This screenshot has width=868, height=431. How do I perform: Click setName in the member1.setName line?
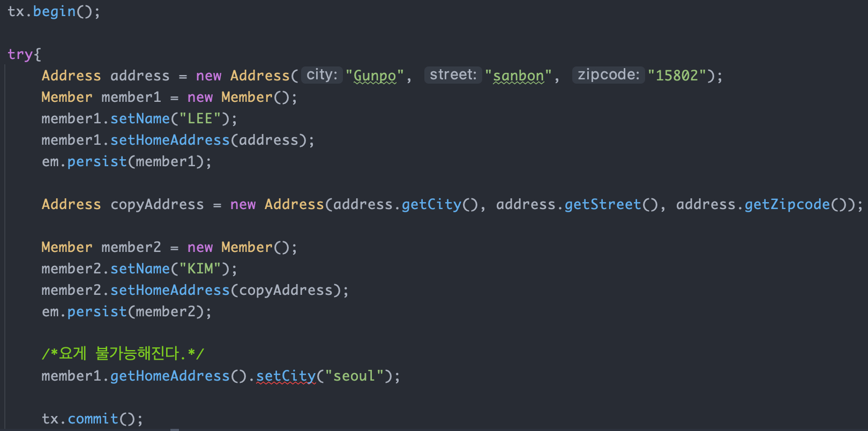[140, 118]
